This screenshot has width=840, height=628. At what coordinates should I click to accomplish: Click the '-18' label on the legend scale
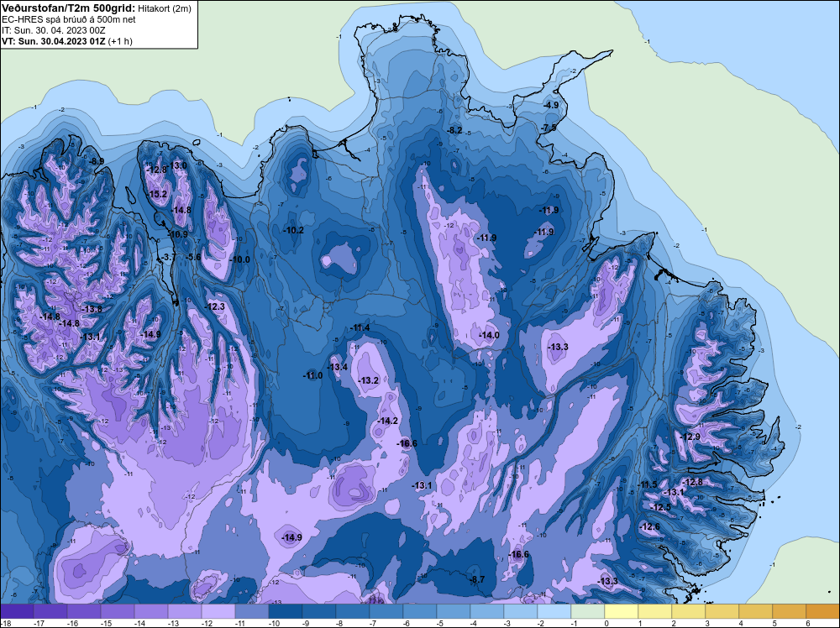pos(5,623)
